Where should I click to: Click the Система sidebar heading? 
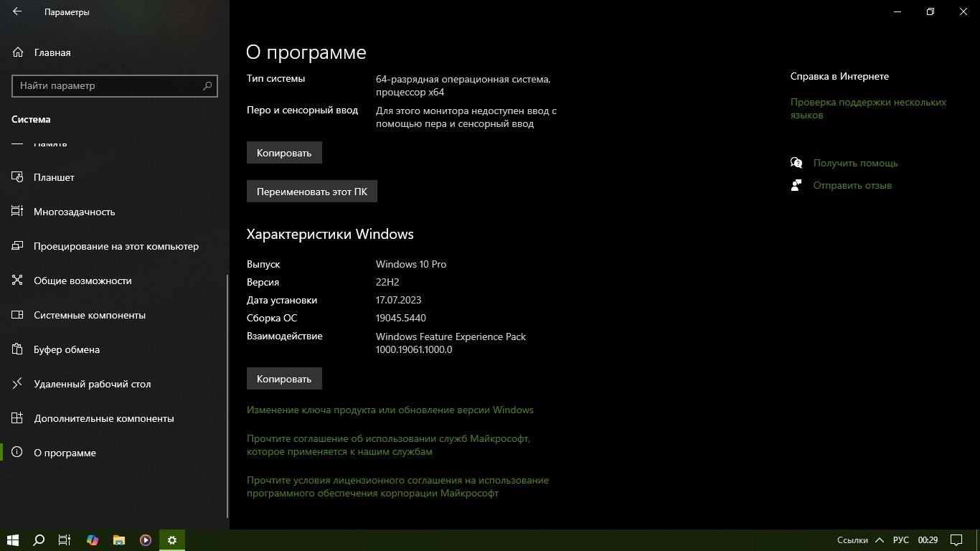click(31, 119)
